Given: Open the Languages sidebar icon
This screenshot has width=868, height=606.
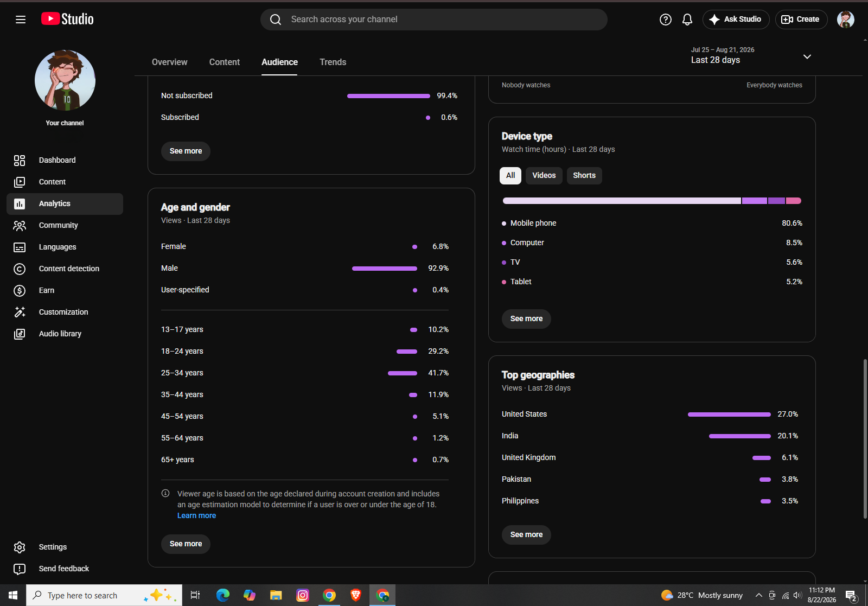Looking at the screenshot, I should (x=20, y=247).
